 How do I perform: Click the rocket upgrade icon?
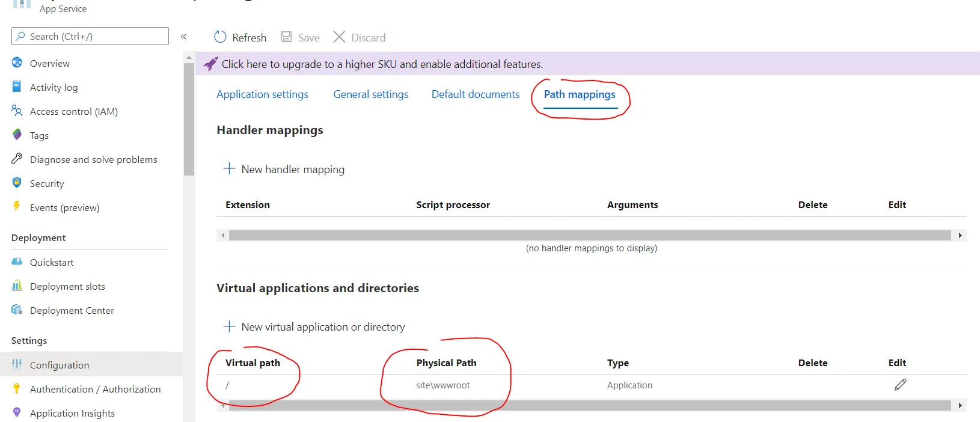coord(210,64)
